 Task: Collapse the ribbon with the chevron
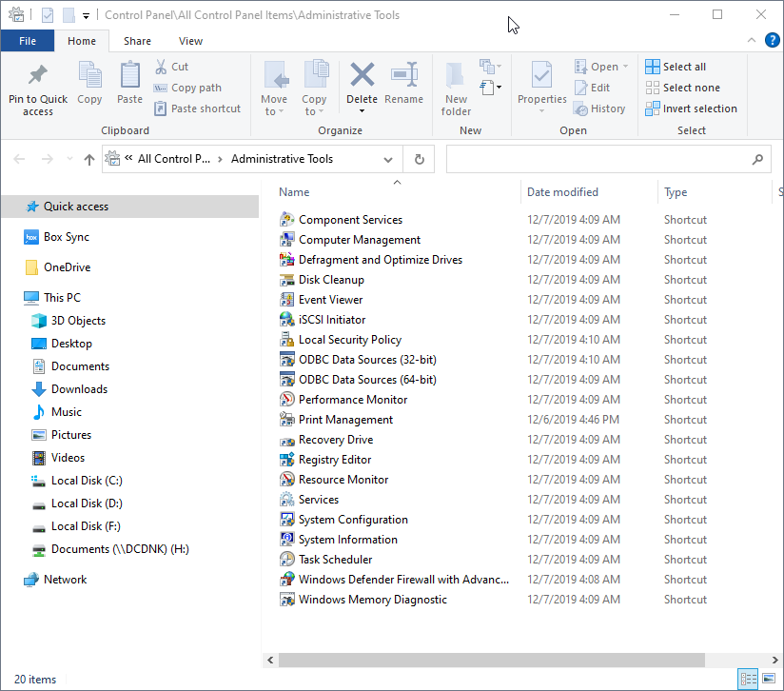(x=751, y=40)
